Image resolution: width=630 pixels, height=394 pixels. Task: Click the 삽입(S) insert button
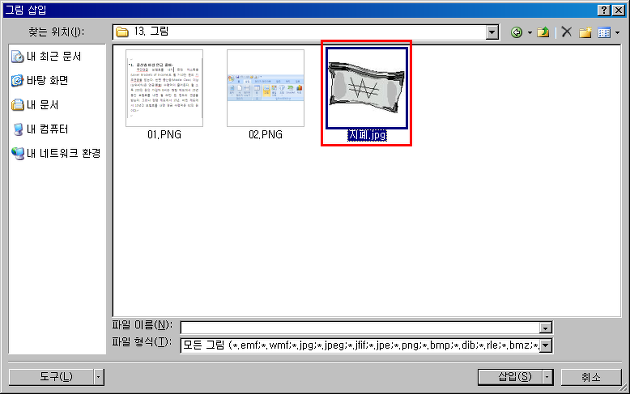511,377
